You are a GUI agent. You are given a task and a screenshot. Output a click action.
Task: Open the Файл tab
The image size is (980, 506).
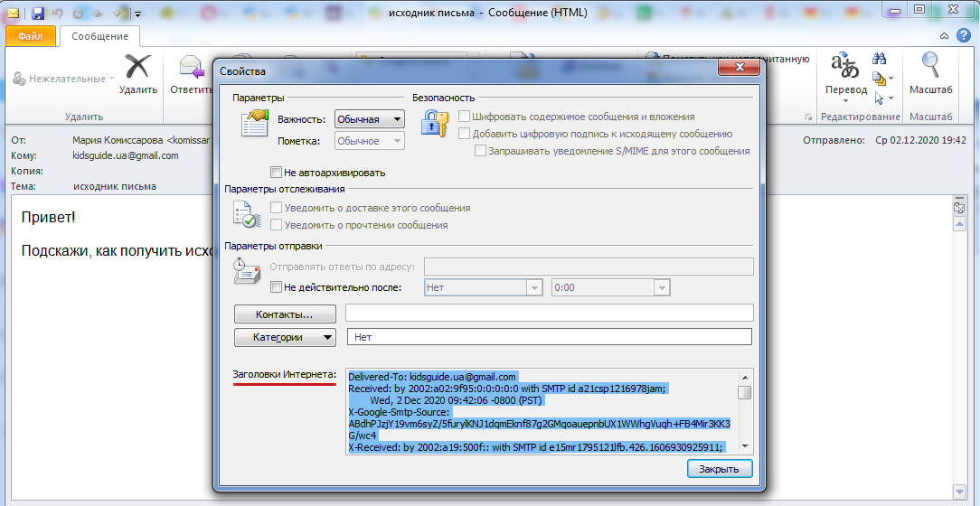[x=31, y=36]
